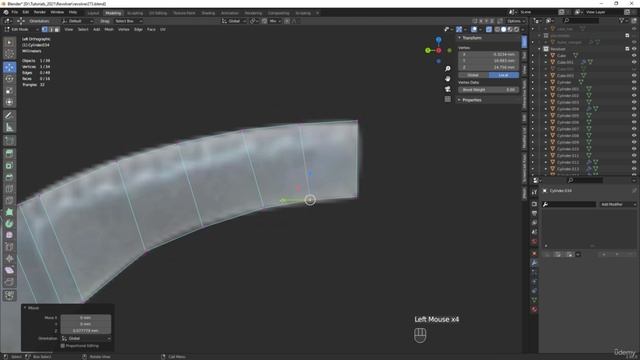Viewport: 640px width, 360px height.
Task: Select the Rotate tool in toolbar
Action: (x=9, y=79)
